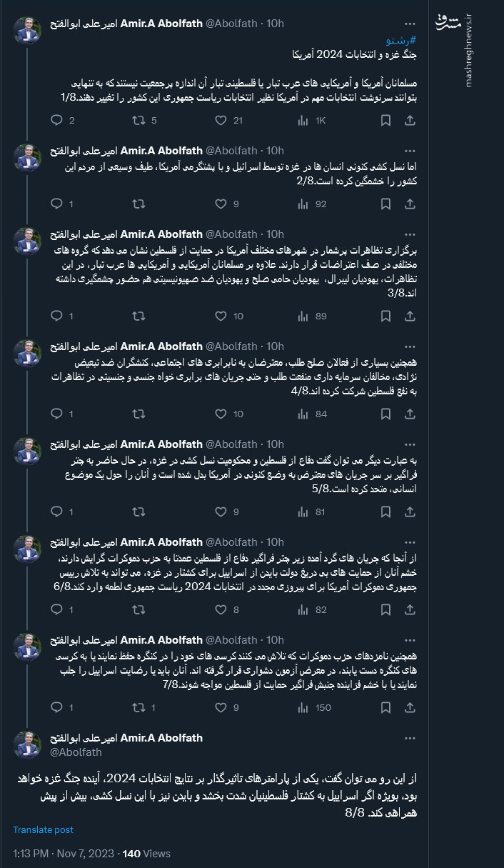The height and width of the screenshot is (868, 504).
Task: View analytics of tweet with 150 views
Action: click(303, 707)
